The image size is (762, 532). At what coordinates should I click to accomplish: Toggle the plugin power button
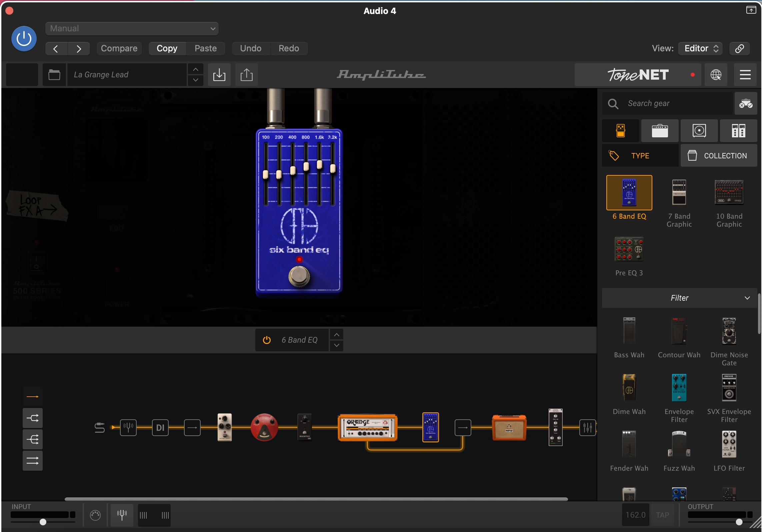pyautogui.click(x=24, y=39)
